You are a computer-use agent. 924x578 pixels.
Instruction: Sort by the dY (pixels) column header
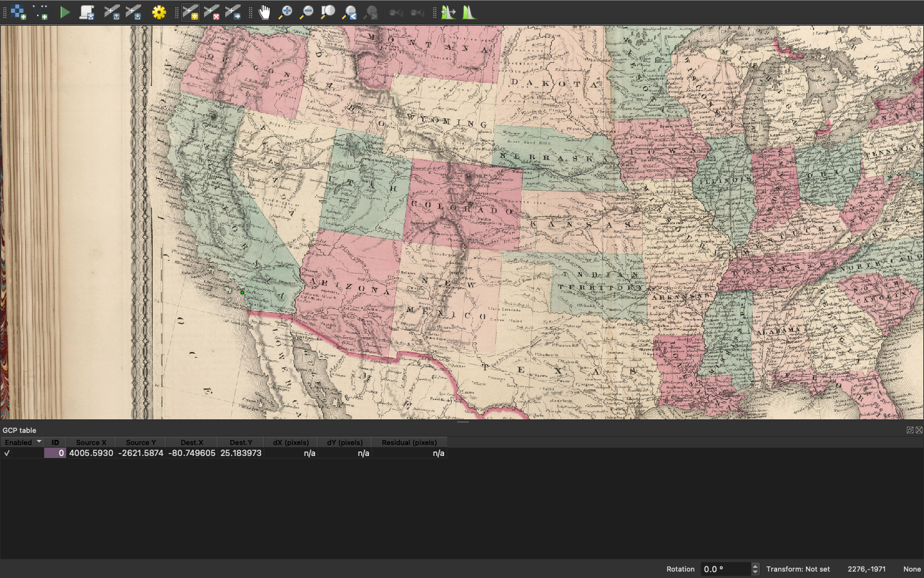click(x=345, y=442)
